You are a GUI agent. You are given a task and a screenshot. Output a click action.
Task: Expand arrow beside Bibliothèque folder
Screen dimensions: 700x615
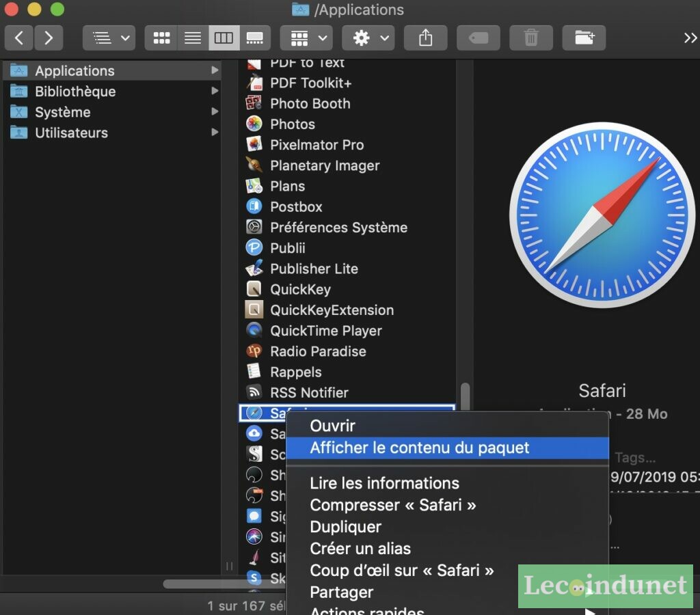pyautogui.click(x=215, y=91)
